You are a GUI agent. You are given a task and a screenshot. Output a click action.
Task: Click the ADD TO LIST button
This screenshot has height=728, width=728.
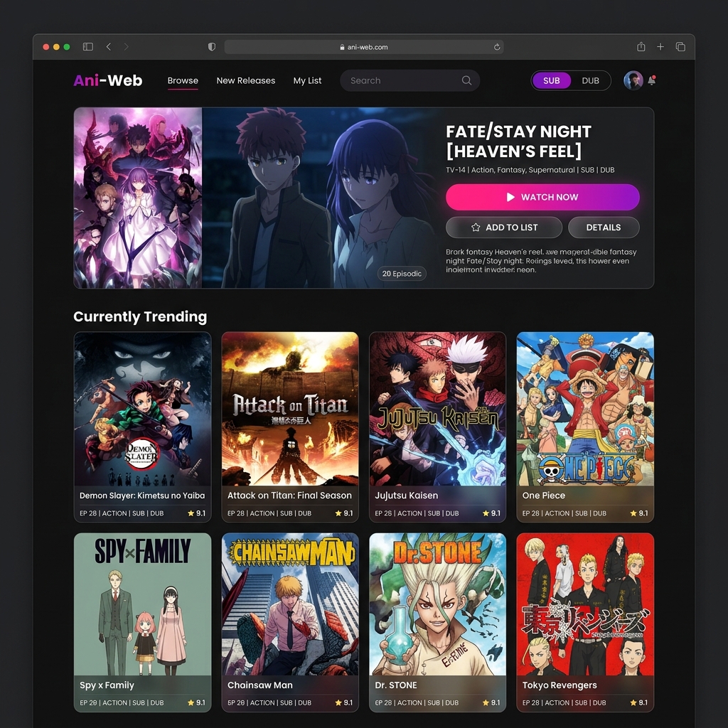(x=504, y=227)
